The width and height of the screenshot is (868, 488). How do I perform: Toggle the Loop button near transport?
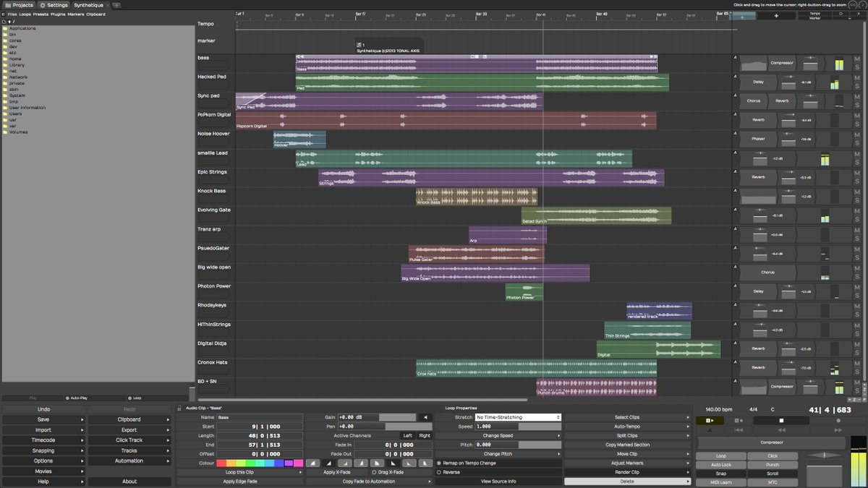721,456
